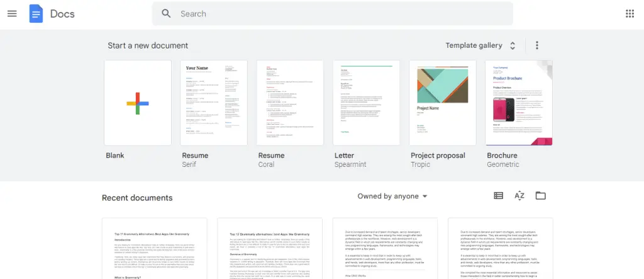The image size is (644, 279).
Task: Open the last recent document thumbnail on right
Action: (x=500, y=249)
